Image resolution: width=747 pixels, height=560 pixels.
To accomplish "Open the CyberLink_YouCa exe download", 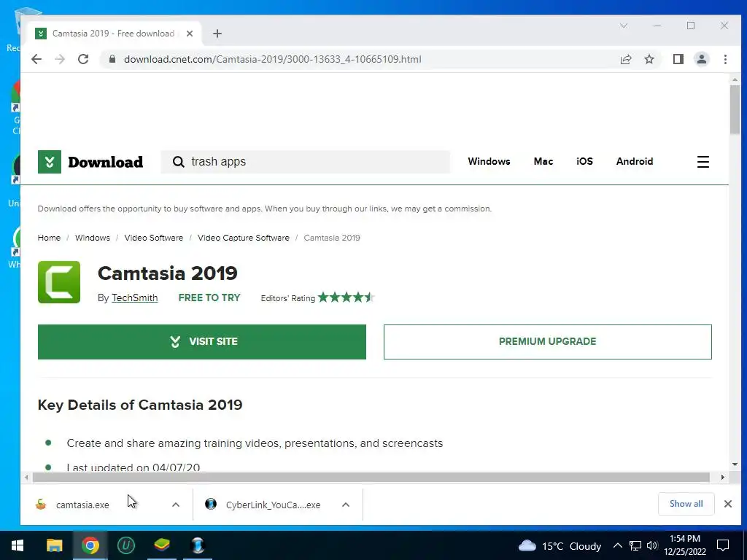I will pyautogui.click(x=273, y=505).
